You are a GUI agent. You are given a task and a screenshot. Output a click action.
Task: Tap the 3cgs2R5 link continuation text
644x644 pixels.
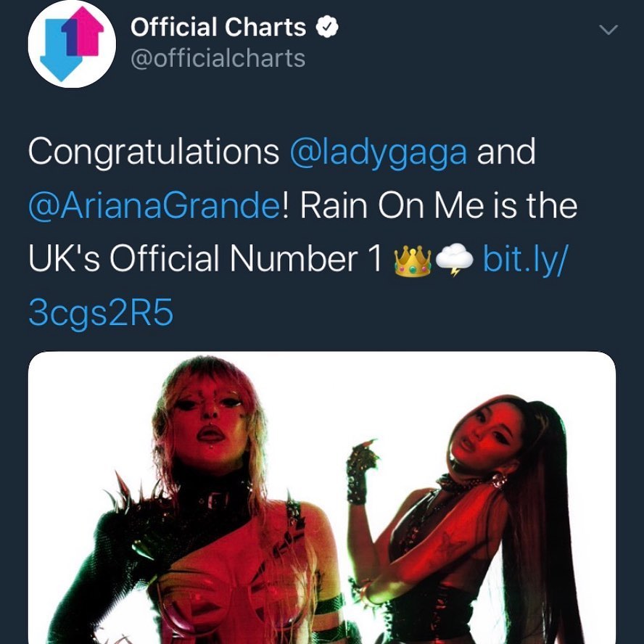point(101,313)
